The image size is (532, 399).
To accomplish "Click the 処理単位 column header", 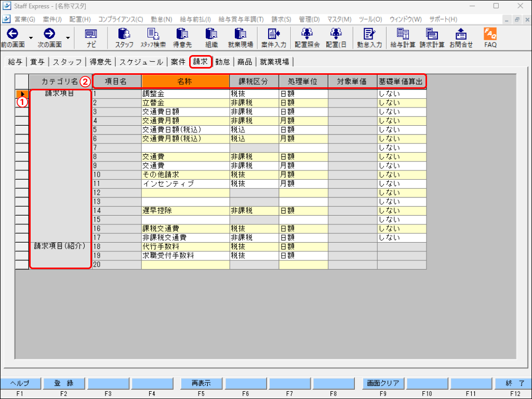I will [x=303, y=82].
